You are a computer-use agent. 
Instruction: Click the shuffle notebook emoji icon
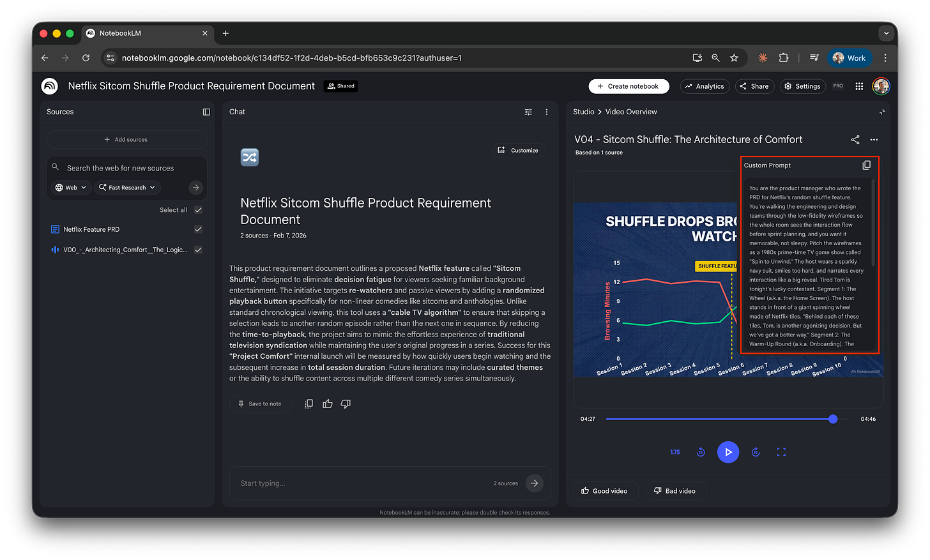(250, 157)
